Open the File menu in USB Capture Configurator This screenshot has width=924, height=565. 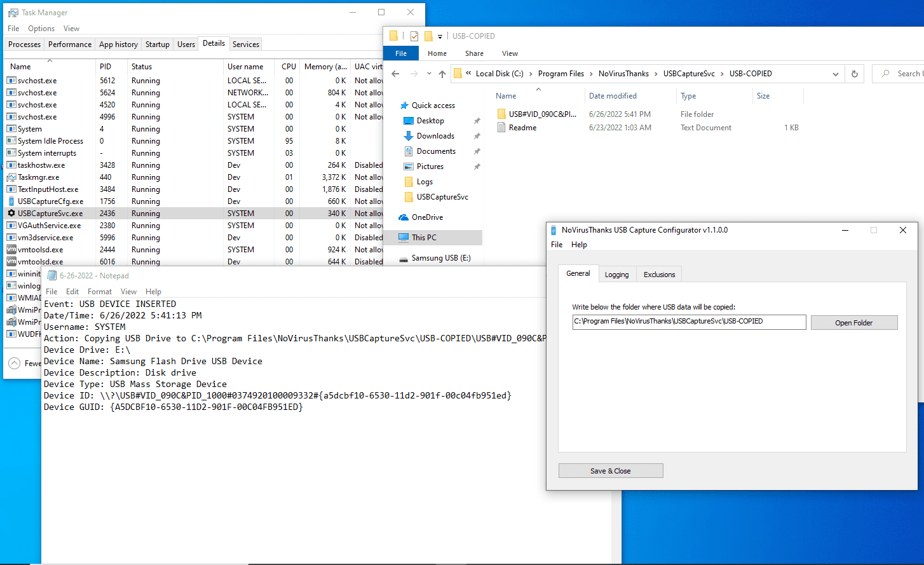coord(557,245)
